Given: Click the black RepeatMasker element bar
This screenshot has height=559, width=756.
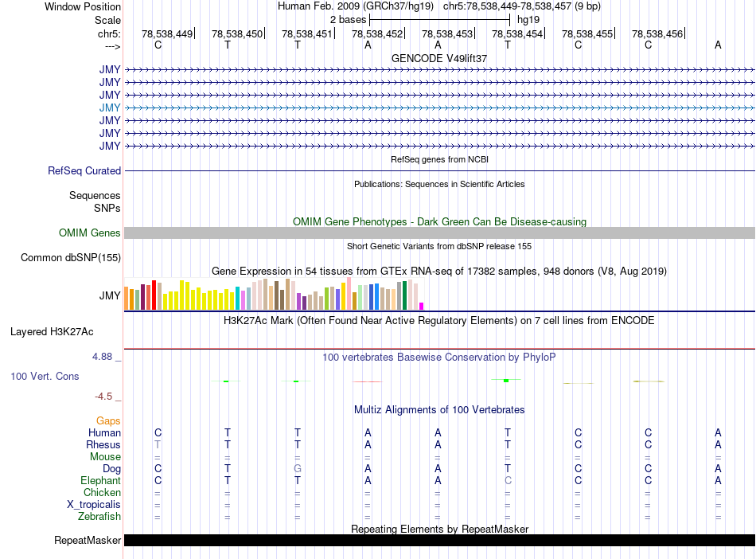Looking at the screenshot, I should pos(439,541).
